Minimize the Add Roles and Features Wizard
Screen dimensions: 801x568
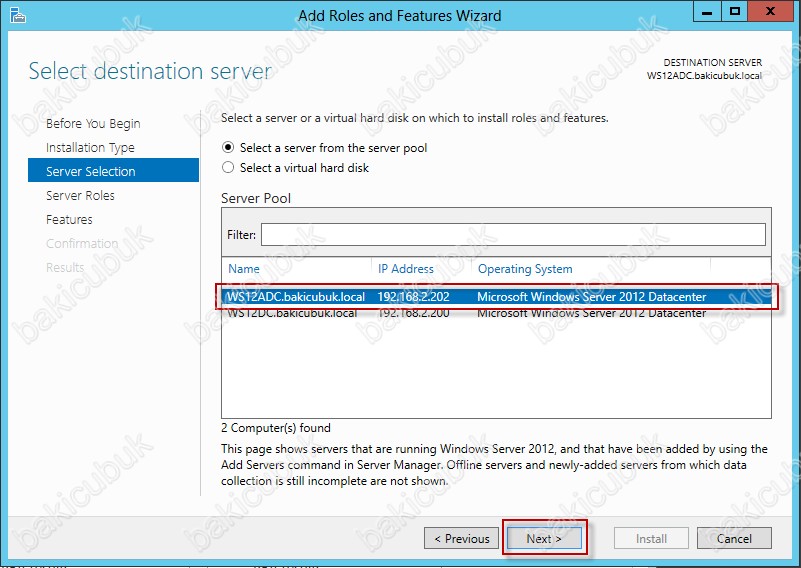click(707, 11)
